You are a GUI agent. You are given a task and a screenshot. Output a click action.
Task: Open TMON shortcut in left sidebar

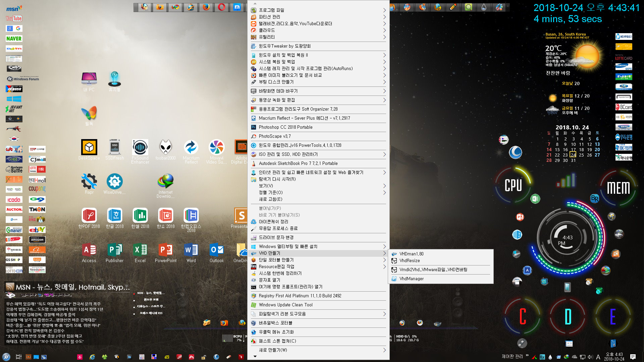[x=37, y=209]
